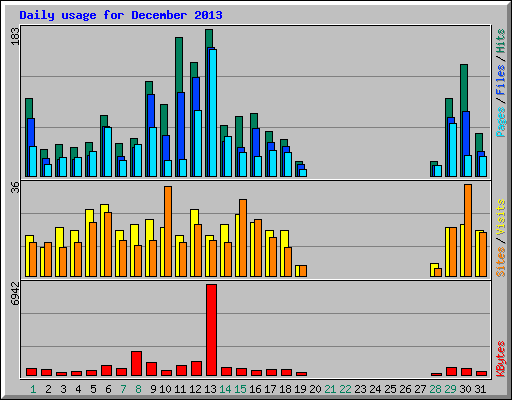Click the orange Sites bar for day 19
The width and height of the screenshot is (512, 400).
pos(303,271)
